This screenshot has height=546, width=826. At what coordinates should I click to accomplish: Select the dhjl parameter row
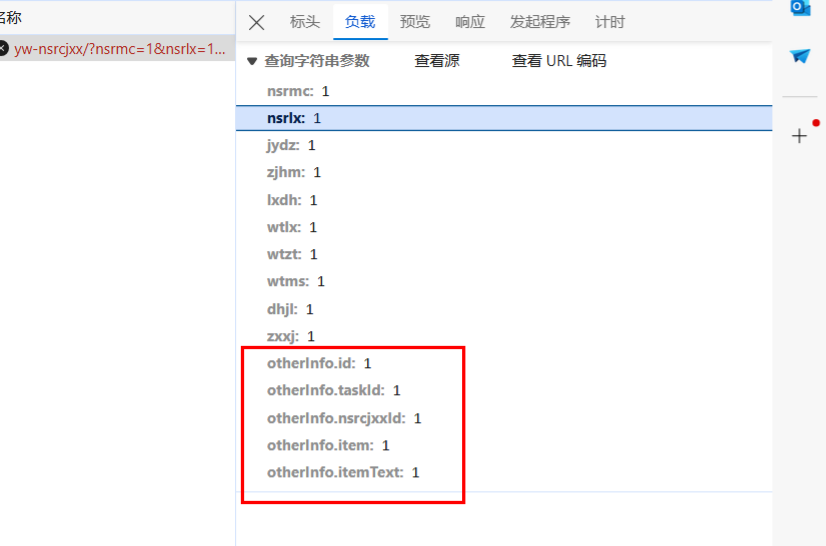504,309
